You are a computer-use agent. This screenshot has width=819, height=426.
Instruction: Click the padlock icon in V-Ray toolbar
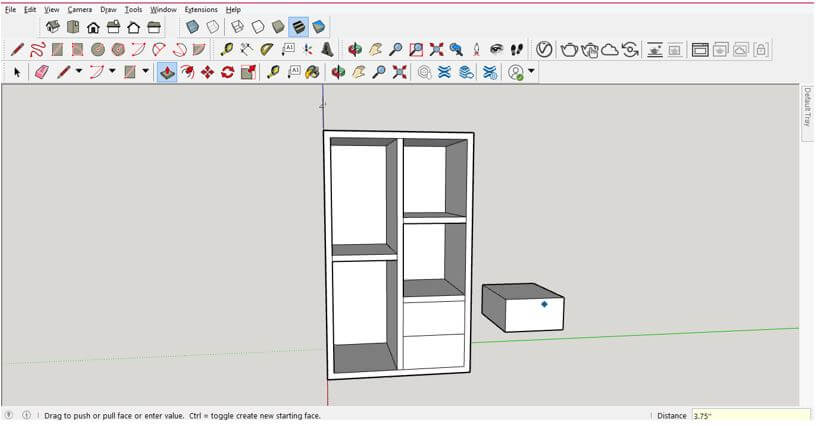[761, 50]
